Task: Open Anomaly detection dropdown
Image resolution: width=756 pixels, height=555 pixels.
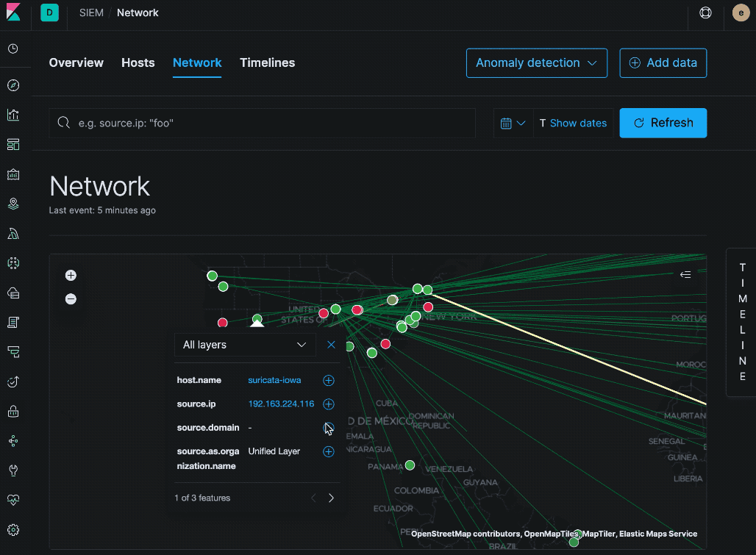Action: pyautogui.click(x=537, y=62)
